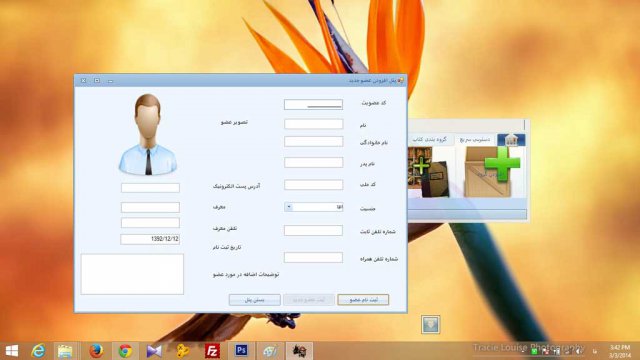Close the add-member panel window

pos(83,81)
